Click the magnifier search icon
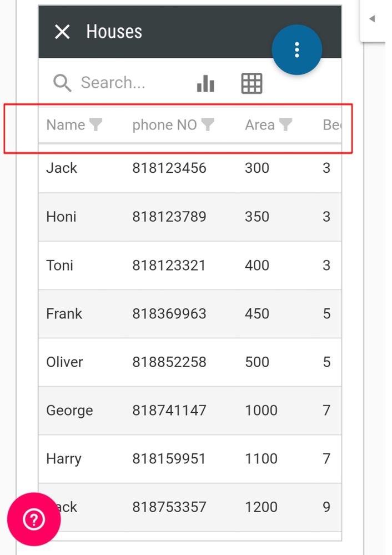Screen dimensions: 392x555 [x=62, y=83]
